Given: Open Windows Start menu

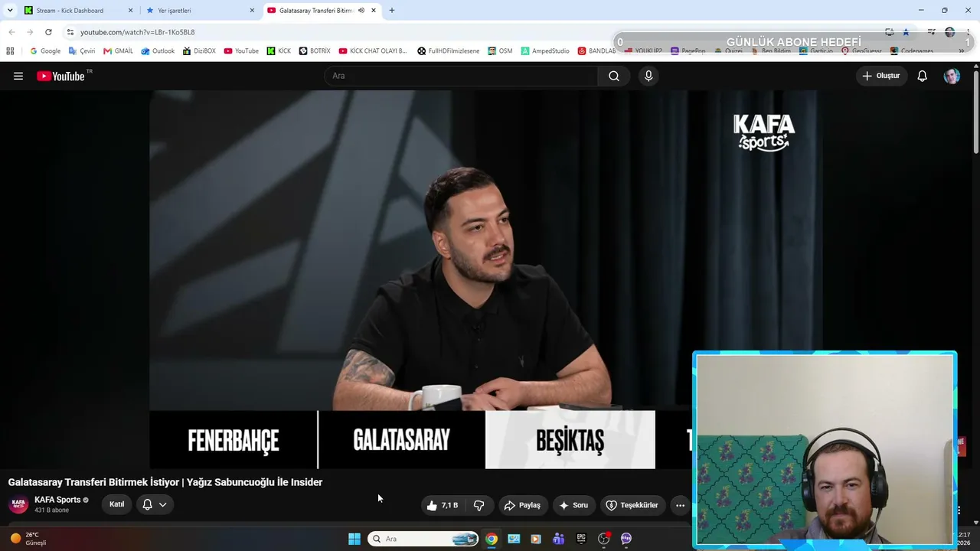Looking at the screenshot, I should pyautogui.click(x=354, y=539).
